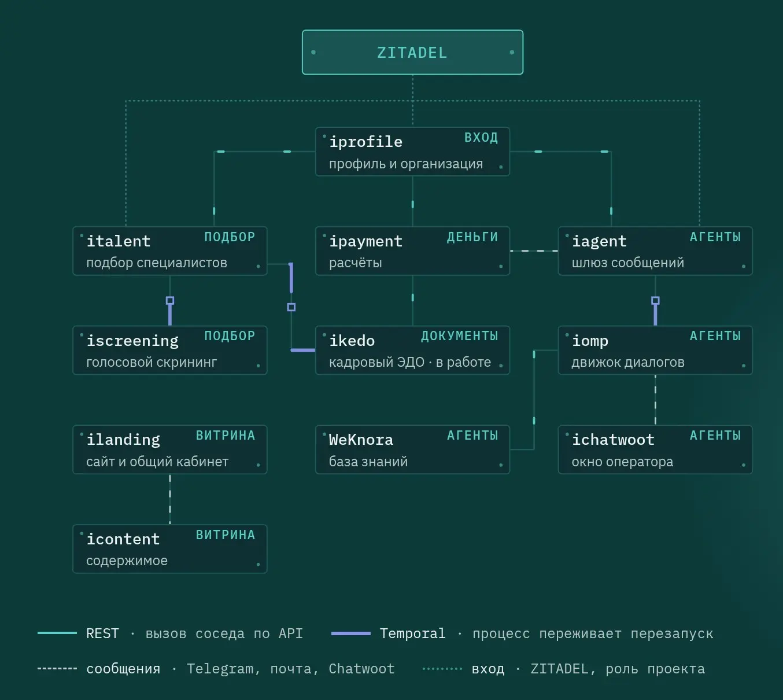The height and width of the screenshot is (700, 783).
Task: Click the ichatwoot node card
Action: point(655,450)
